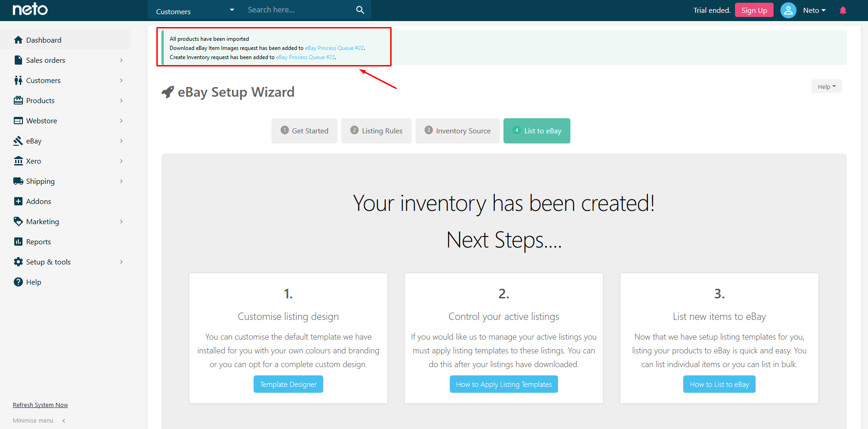The height and width of the screenshot is (429, 868).
Task: Click the Webstore window icon
Action: 18,121
